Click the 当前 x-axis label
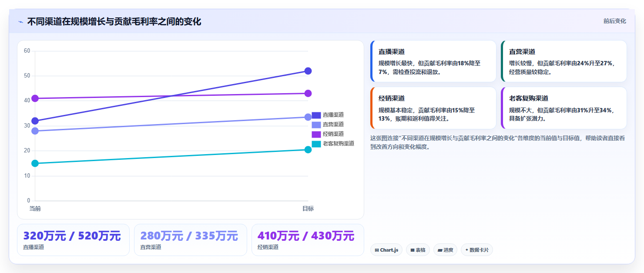The image size is (644, 273). click(x=35, y=209)
